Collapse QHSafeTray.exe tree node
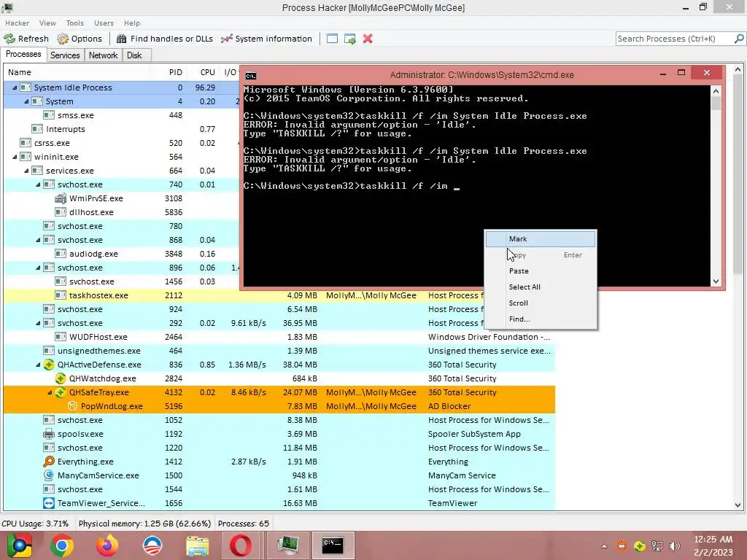The height and width of the screenshot is (560, 747). [50, 392]
